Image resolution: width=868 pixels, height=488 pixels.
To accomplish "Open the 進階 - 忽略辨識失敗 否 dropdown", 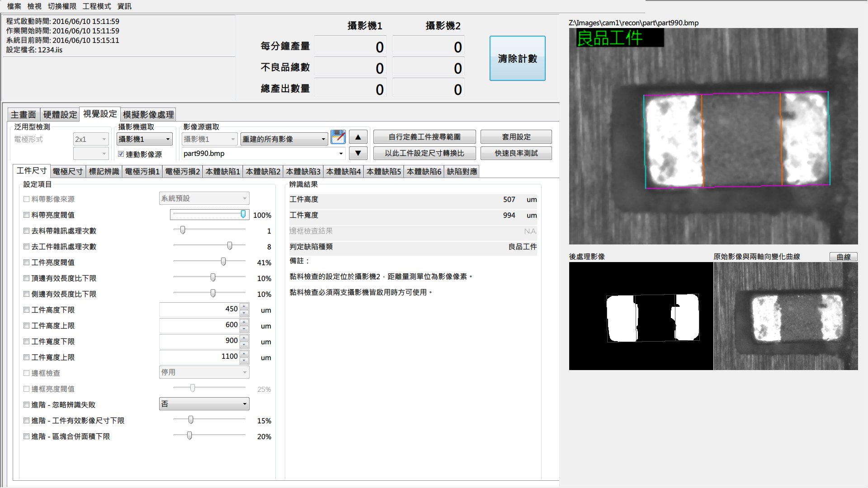I will pyautogui.click(x=204, y=404).
